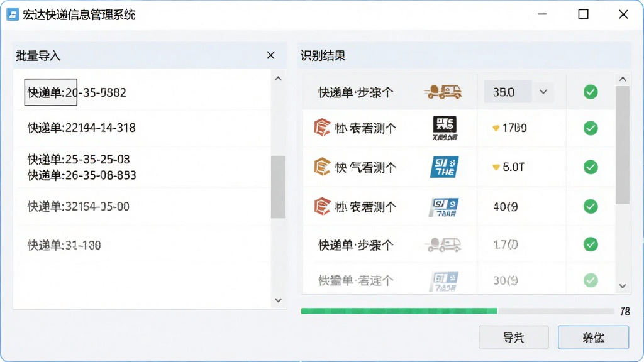Click the gray truck icon in the 1.7 row
The height and width of the screenshot is (362, 644).
coord(443,244)
